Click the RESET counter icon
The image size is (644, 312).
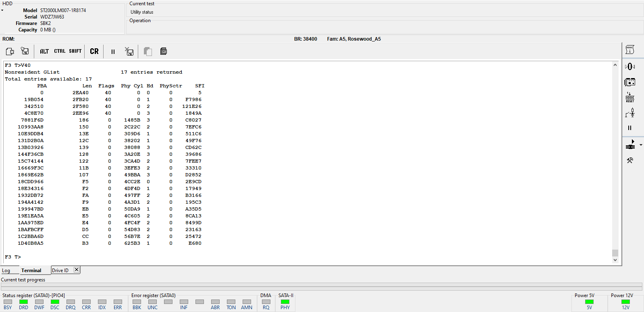(x=630, y=97)
